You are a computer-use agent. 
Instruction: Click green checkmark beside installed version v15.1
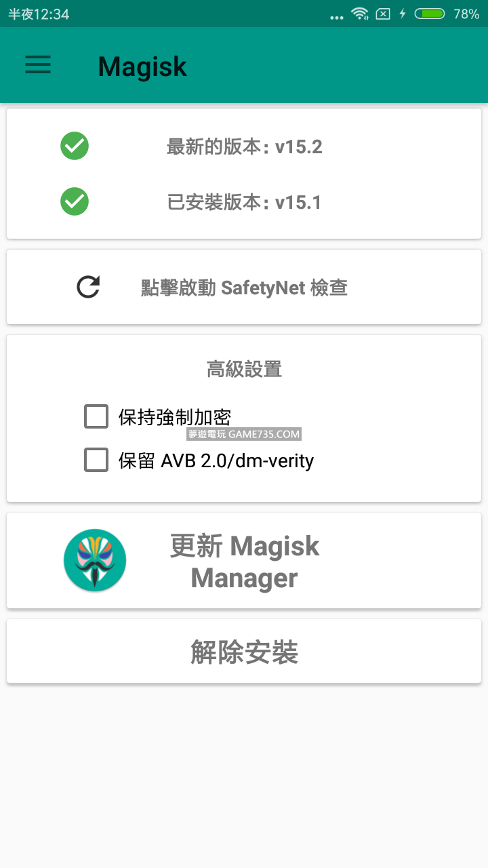pos(75,201)
